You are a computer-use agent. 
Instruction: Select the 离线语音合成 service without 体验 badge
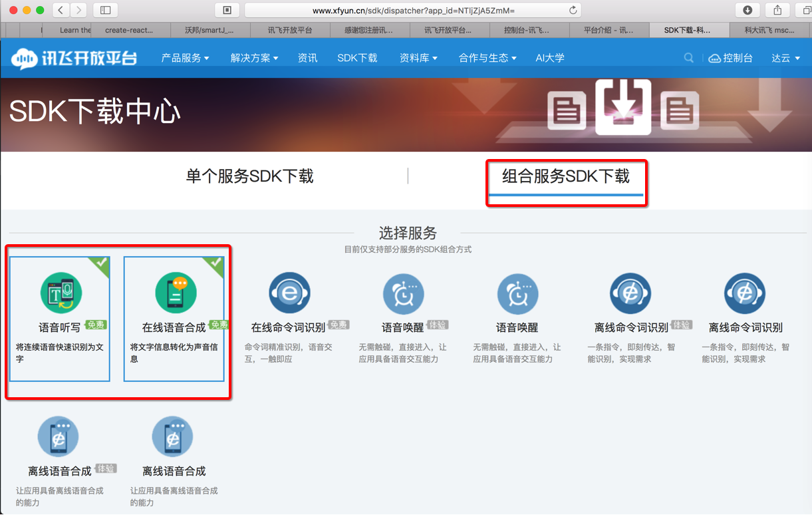[x=174, y=461]
